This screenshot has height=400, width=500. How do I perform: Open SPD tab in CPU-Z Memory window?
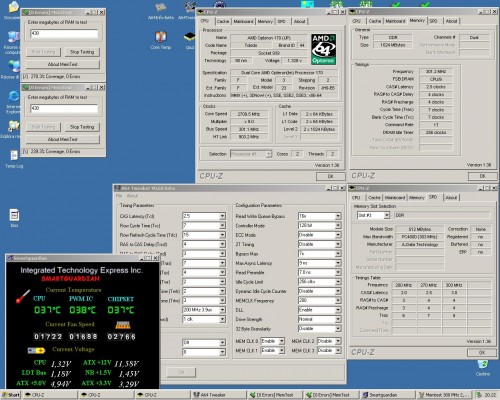coord(433,21)
